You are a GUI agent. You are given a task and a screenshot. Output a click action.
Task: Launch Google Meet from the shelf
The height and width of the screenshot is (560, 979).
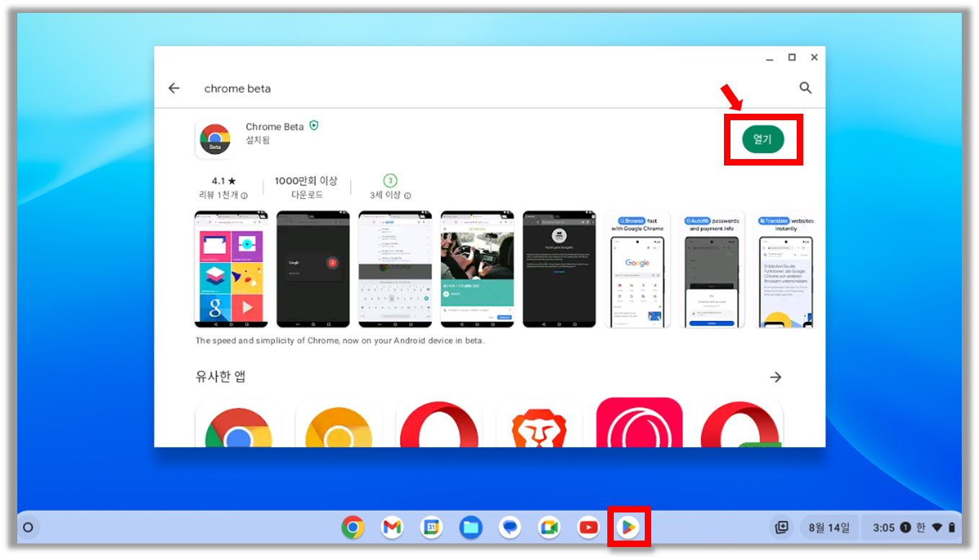tap(550, 528)
